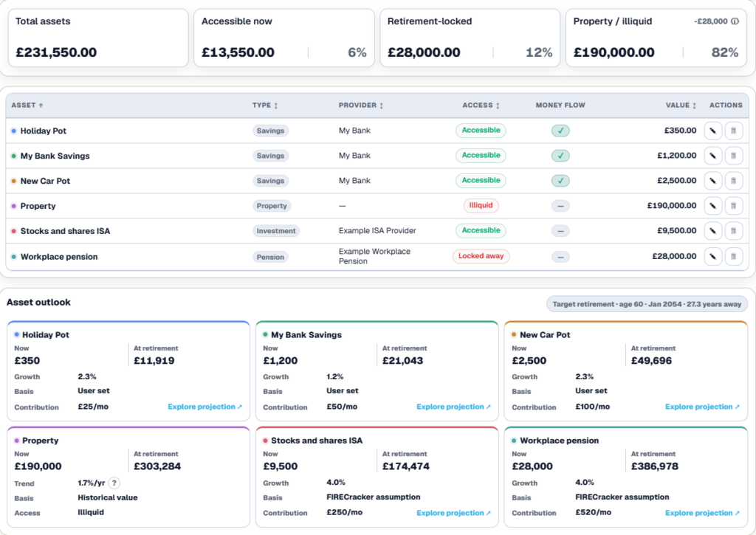Image resolution: width=756 pixels, height=535 pixels.
Task: Sort table by Value column
Action: [681, 105]
